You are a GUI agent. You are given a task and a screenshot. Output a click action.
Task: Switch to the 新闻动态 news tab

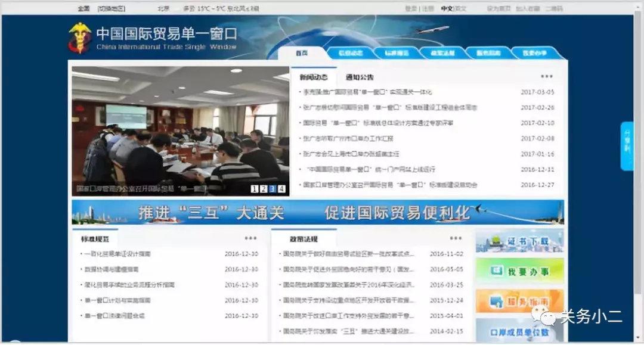(x=314, y=77)
